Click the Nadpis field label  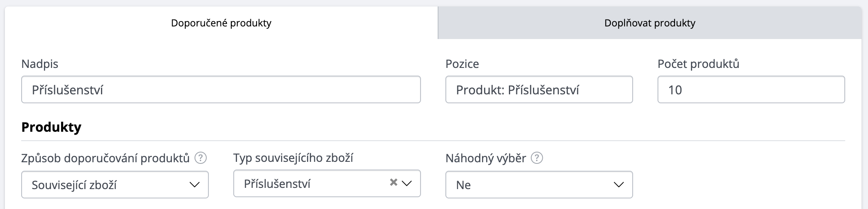(40, 64)
